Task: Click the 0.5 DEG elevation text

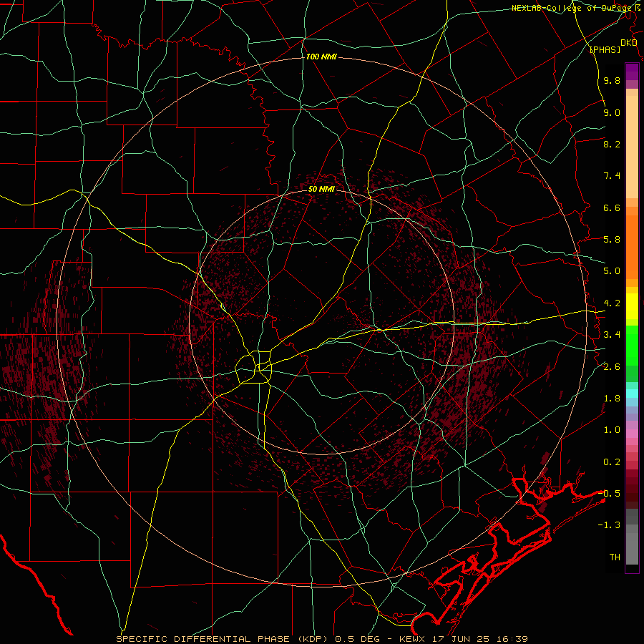Action: click(x=358, y=639)
